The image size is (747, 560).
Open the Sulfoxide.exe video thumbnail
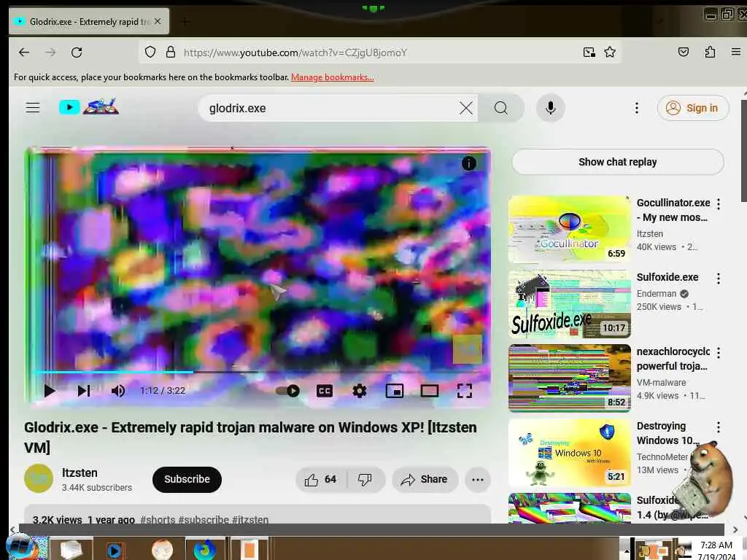(569, 304)
